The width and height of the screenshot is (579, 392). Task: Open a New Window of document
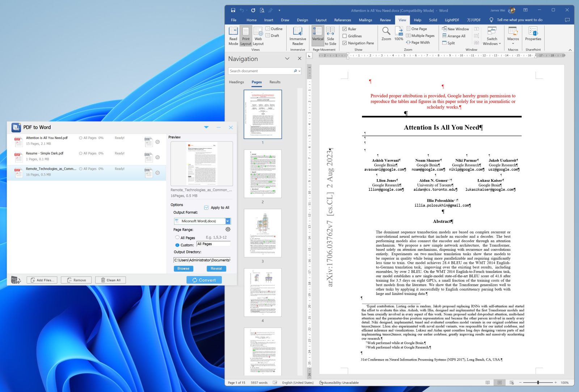coord(456,29)
